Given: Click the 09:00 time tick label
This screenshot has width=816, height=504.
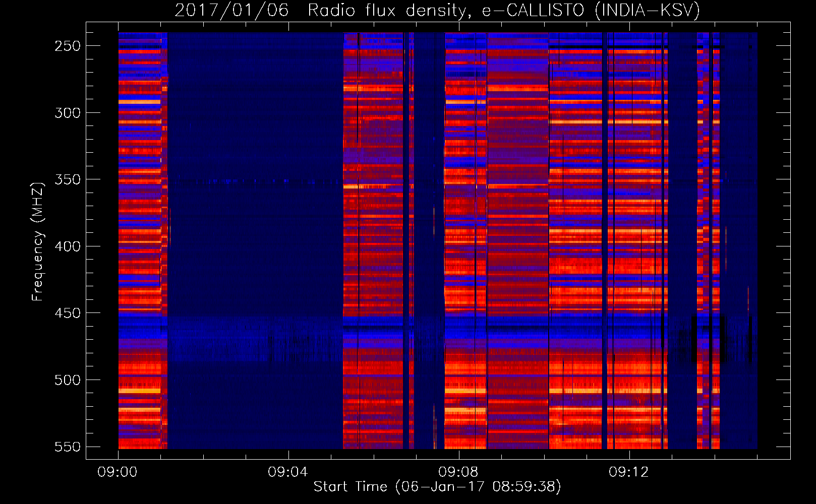Looking at the screenshot, I should (118, 472).
